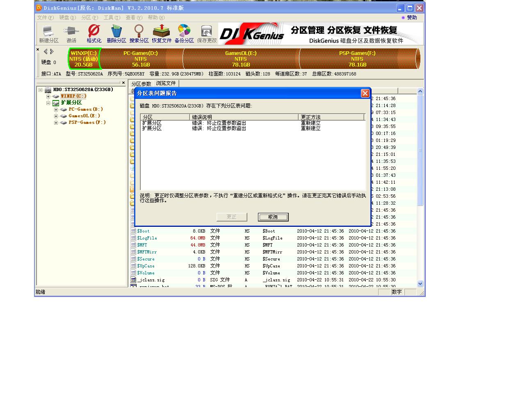Screen dimensions: 525x420
Task: Select 扩展分区 in the tree
Action: (71, 103)
